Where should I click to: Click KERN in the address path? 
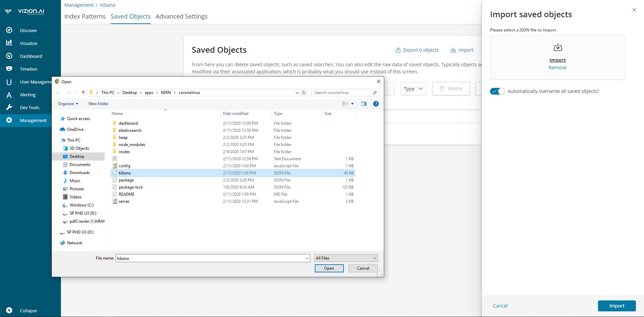[166, 93]
